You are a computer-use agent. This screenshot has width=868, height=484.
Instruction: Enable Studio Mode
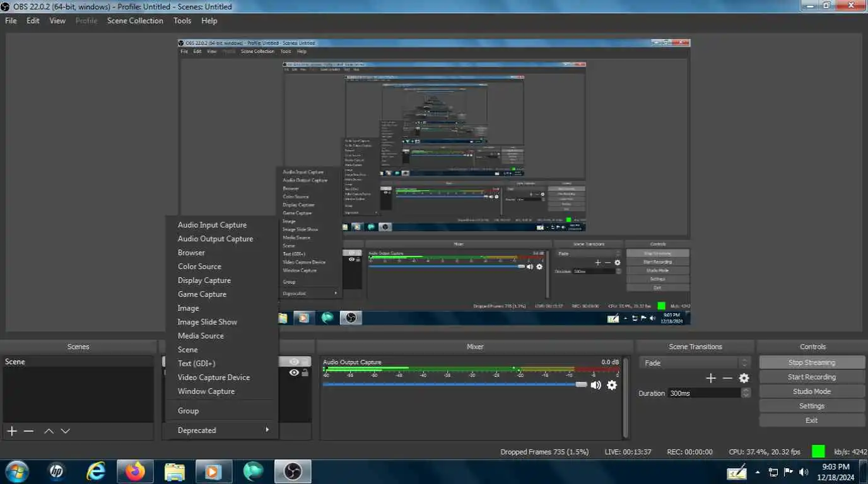point(812,391)
